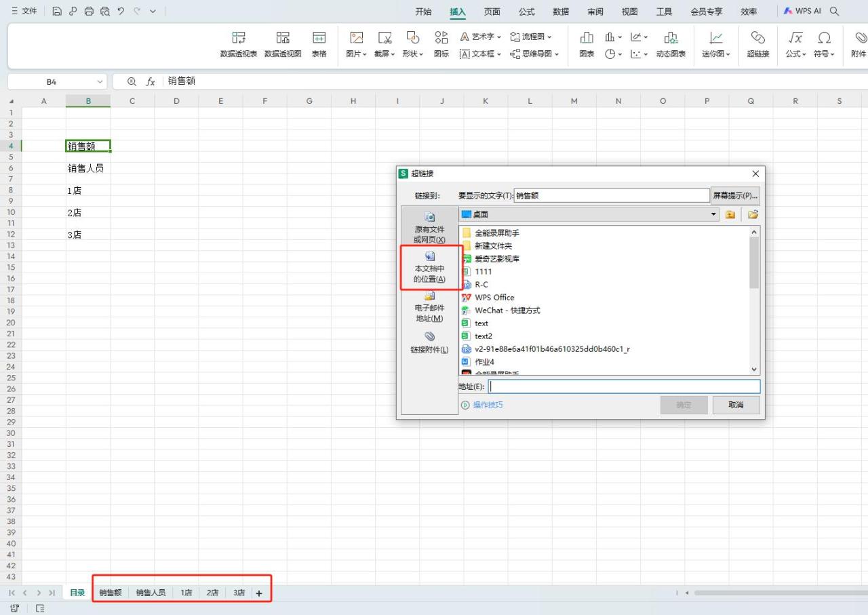Open the 1店 sheet tab
868x615 pixels.
(x=186, y=593)
